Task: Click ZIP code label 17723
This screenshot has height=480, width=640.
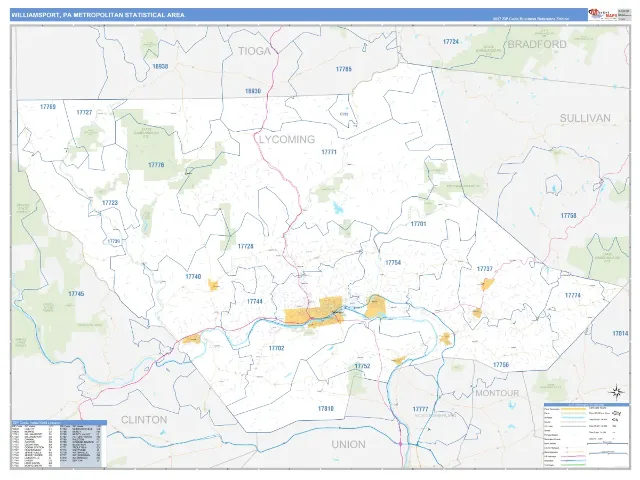Action: pos(110,203)
